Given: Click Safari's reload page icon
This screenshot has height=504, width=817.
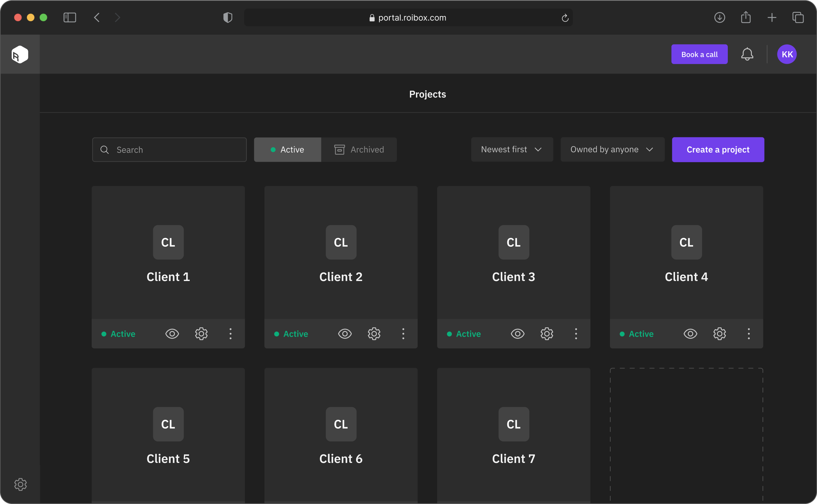Looking at the screenshot, I should [565, 18].
